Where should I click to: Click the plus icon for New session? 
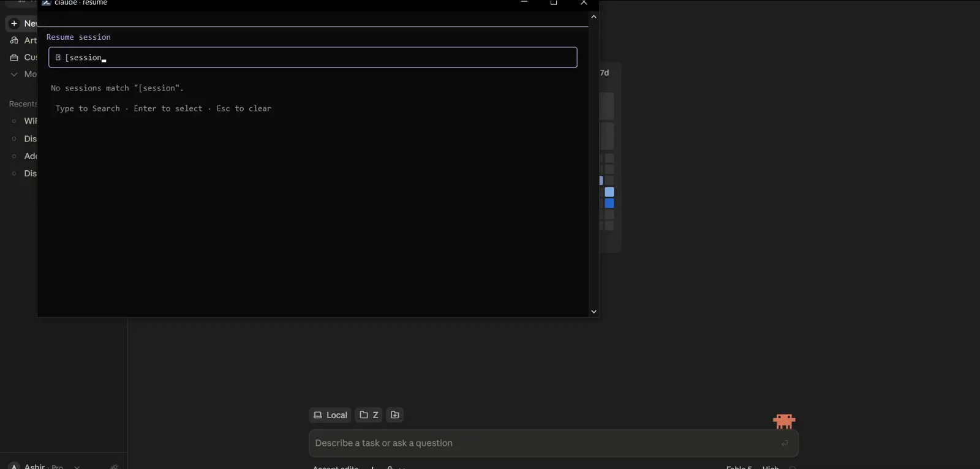pyautogui.click(x=14, y=23)
